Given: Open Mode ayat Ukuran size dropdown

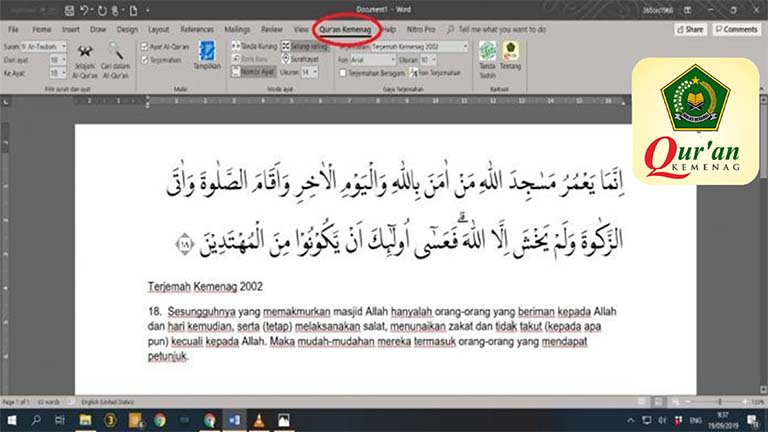Looking at the screenshot, I should click(315, 72).
